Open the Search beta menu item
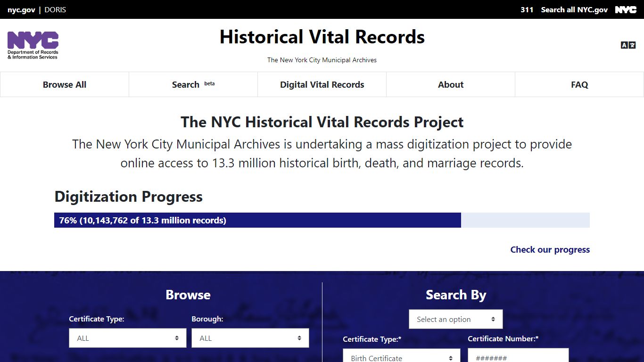Viewport: 644px width, 362px height. tap(193, 84)
